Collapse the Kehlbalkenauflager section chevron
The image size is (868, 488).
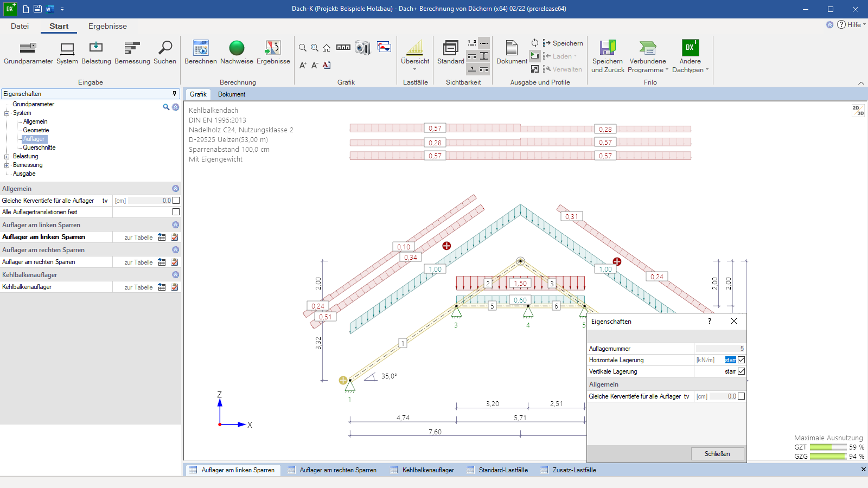tap(175, 274)
